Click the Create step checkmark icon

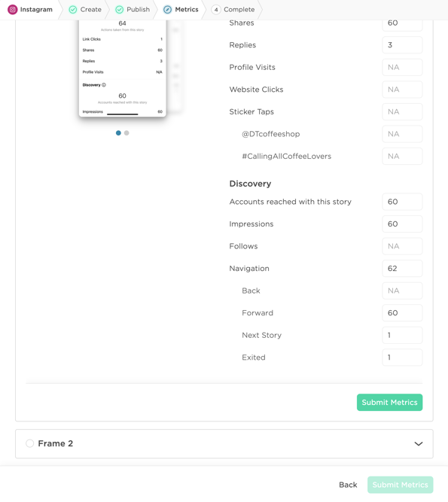(73, 10)
